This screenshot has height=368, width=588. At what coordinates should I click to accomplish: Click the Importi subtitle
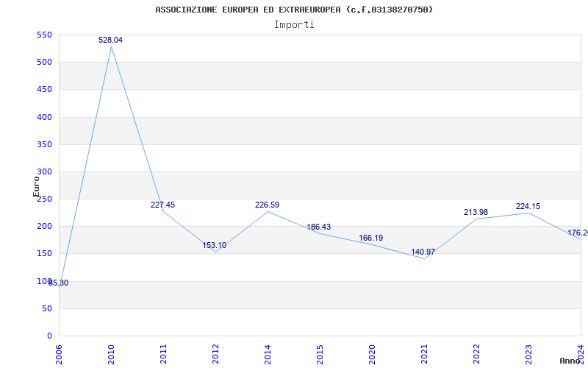(x=294, y=25)
